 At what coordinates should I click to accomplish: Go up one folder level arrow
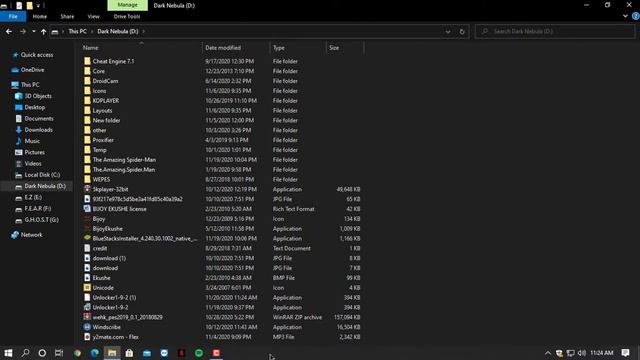pos(43,31)
